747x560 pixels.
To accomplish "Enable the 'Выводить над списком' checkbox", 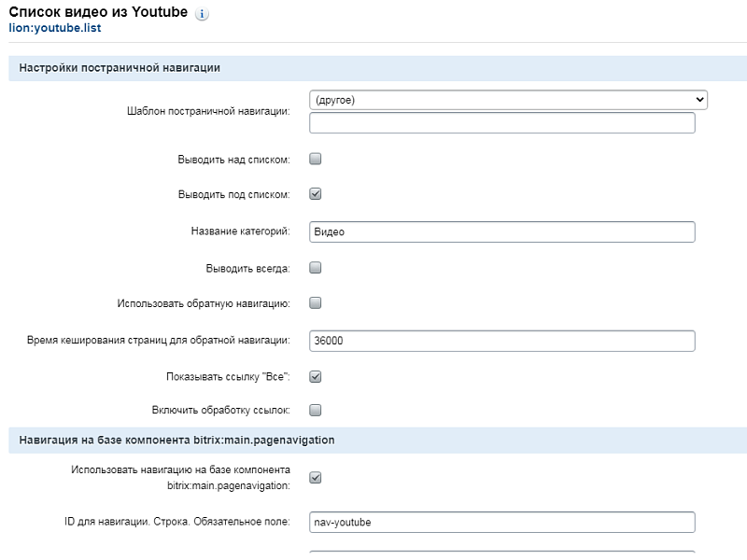I will click(316, 159).
